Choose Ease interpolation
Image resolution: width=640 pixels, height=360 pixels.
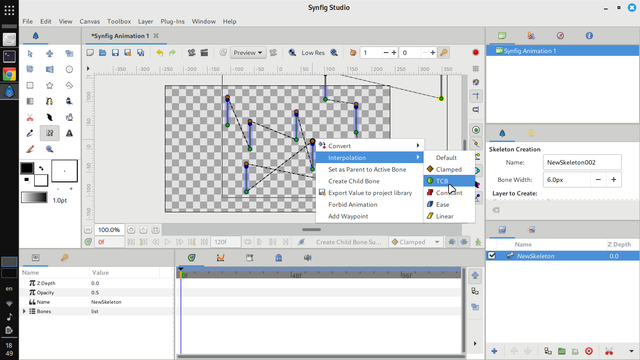click(449, 204)
